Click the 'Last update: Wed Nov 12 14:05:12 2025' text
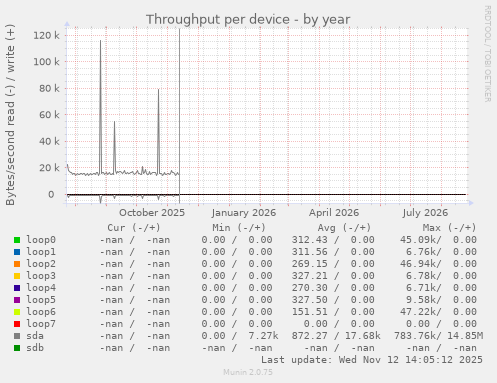497x383 pixels. [372, 360]
